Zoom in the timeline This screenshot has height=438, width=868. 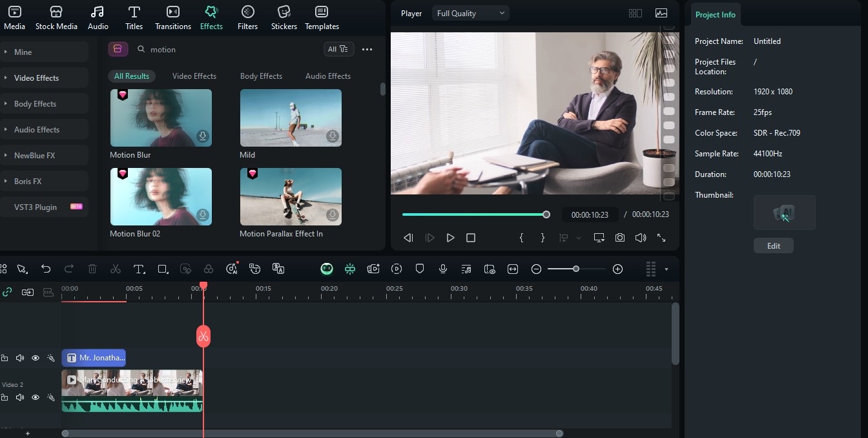(x=617, y=269)
